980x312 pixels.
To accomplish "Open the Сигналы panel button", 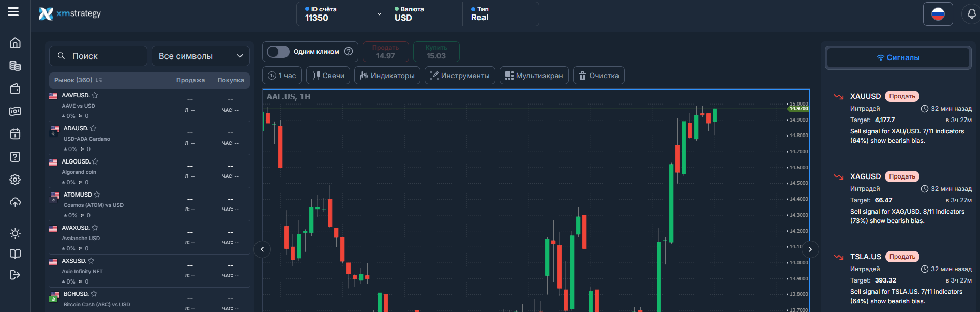I will click(898, 57).
